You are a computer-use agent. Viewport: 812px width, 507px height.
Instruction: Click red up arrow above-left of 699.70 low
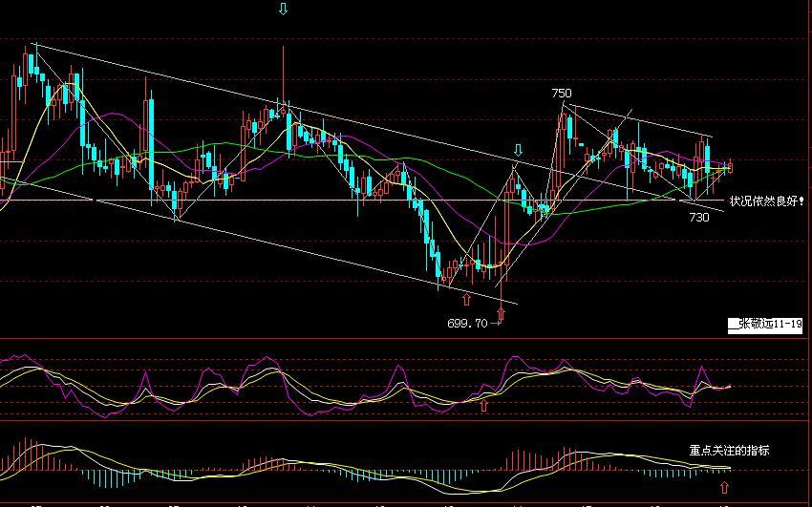click(466, 274)
